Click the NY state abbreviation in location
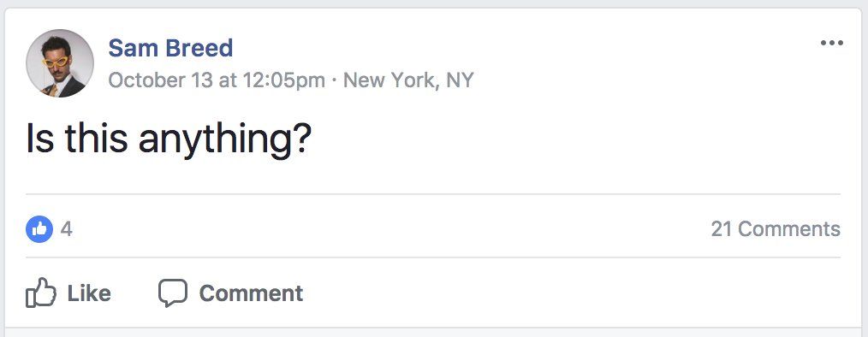868x337 pixels. pos(461,80)
